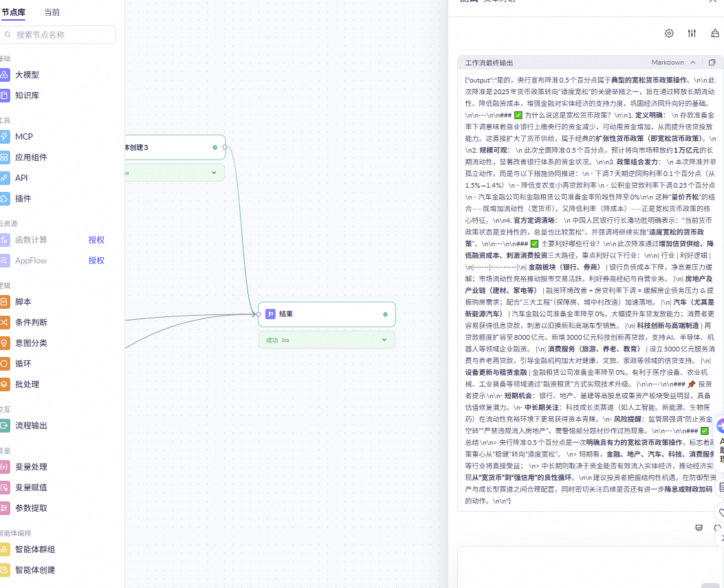The image size is (724, 588).
Task: Click the input port of 结束 node
Action: tap(258, 314)
